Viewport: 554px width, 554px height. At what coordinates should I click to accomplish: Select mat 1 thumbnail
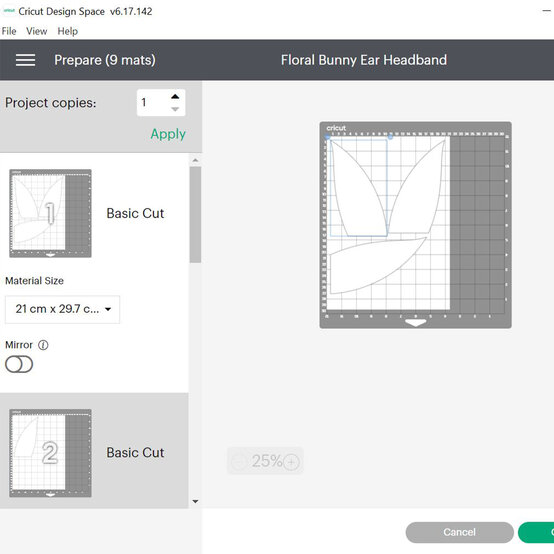click(x=50, y=213)
